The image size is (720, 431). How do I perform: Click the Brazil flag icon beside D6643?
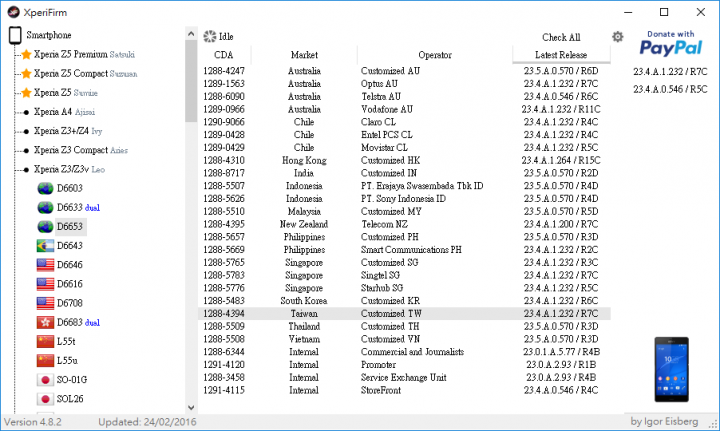pyautogui.click(x=45, y=246)
